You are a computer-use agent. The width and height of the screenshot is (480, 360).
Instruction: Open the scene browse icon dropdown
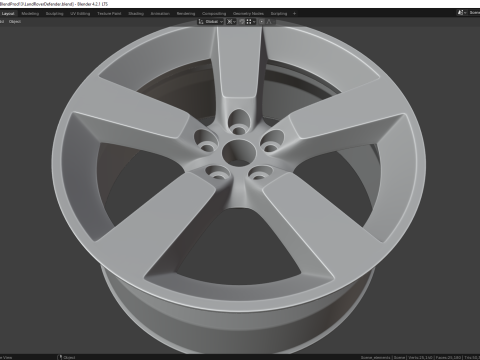(462, 13)
